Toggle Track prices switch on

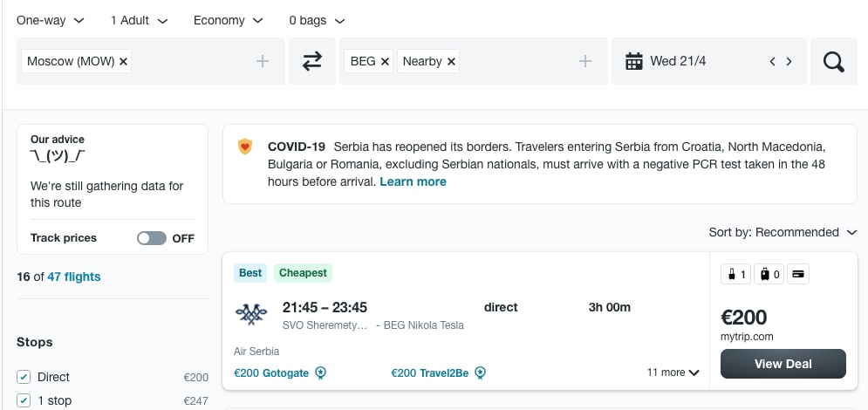152,238
